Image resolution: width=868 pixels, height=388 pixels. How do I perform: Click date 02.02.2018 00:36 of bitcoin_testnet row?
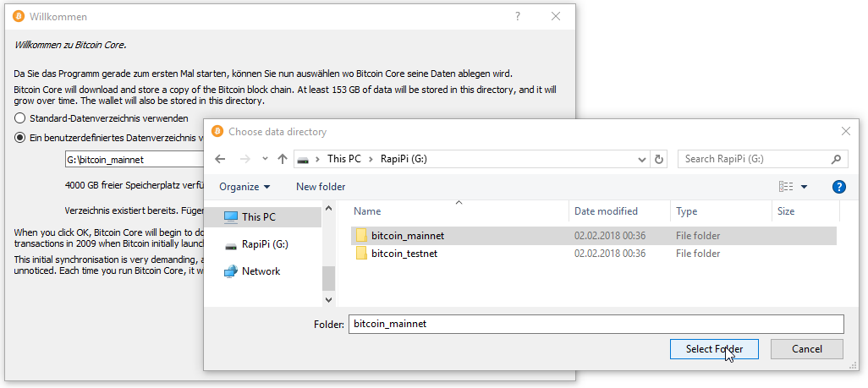pyautogui.click(x=610, y=254)
